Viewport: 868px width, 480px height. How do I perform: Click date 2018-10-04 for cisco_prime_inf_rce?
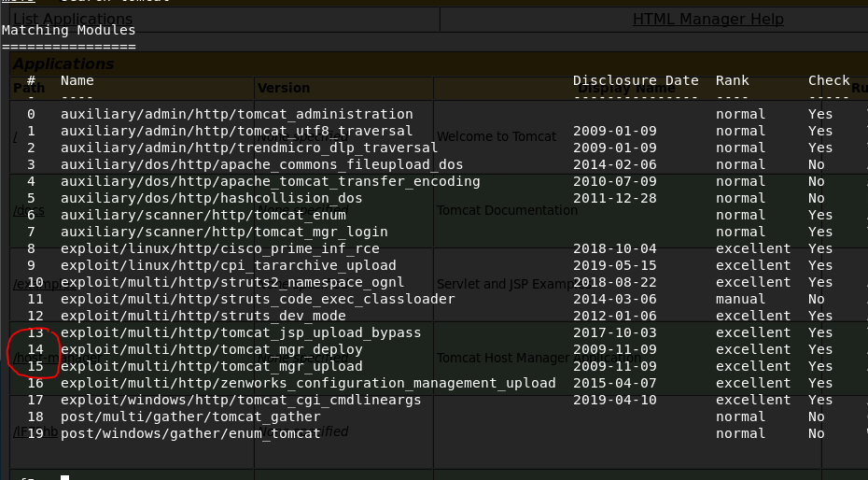[614, 248]
